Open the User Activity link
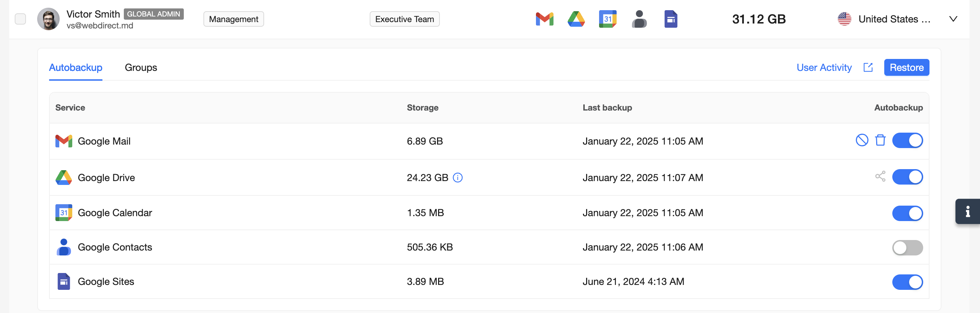980x313 pixels. pos(824,67)
